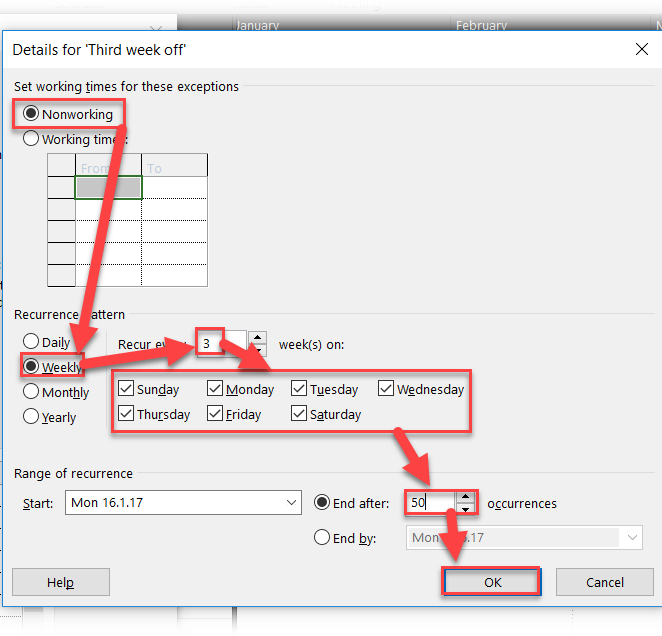Image resolution: width=662 pixels, height=636 pixels.
Task: Toggle the Friday checkbox
Action: click(x=216, y=414)
